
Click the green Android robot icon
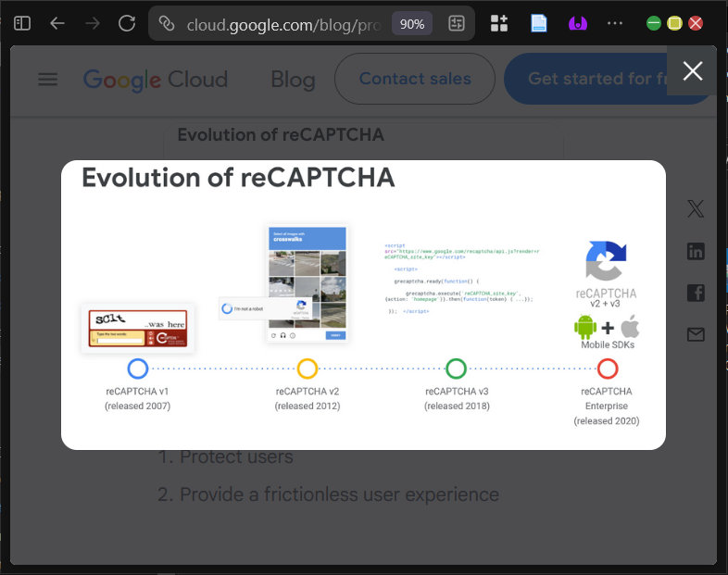pyautogui.click(x=585, y=327)
